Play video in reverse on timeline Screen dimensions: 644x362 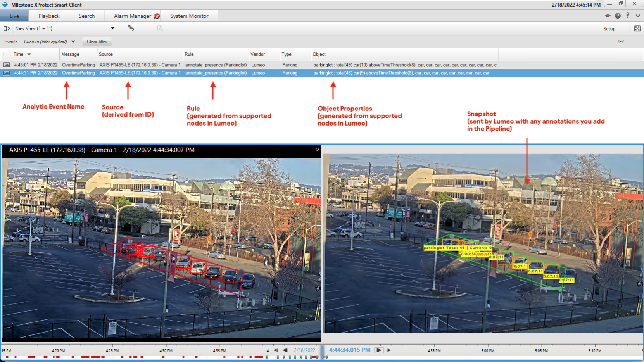click(285, 350)
